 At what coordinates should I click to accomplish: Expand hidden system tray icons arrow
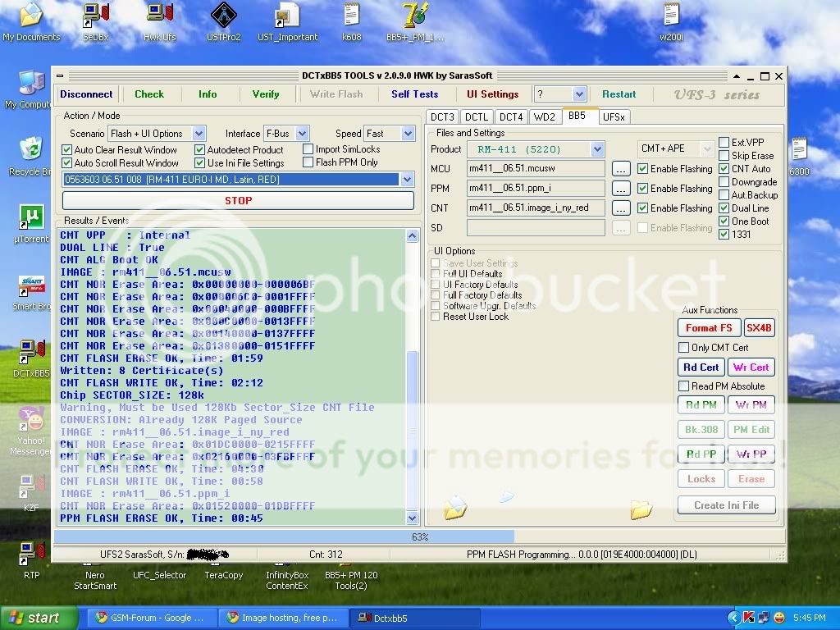coord(734,618)
